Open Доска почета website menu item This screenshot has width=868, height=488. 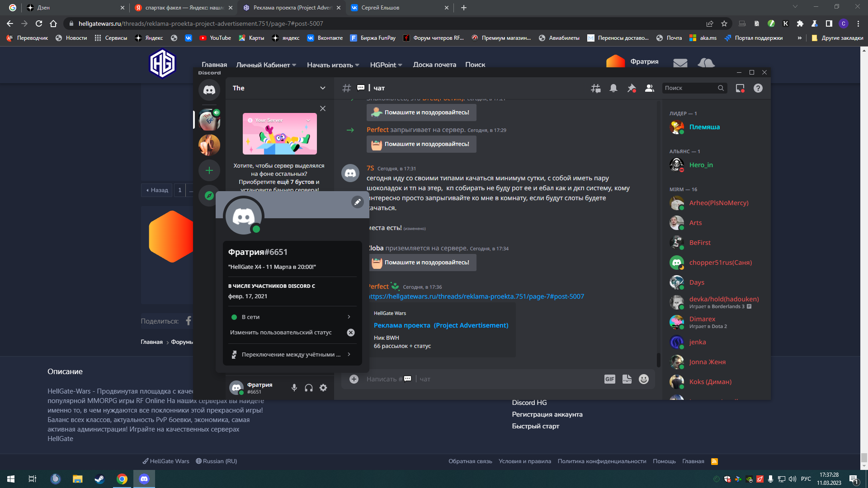click(x=434, y=65)
